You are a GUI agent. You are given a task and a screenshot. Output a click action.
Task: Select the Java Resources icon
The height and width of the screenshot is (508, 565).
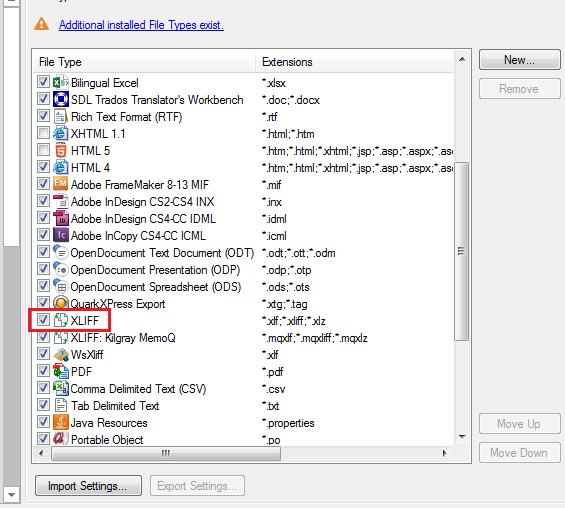[x=61, y=422]
